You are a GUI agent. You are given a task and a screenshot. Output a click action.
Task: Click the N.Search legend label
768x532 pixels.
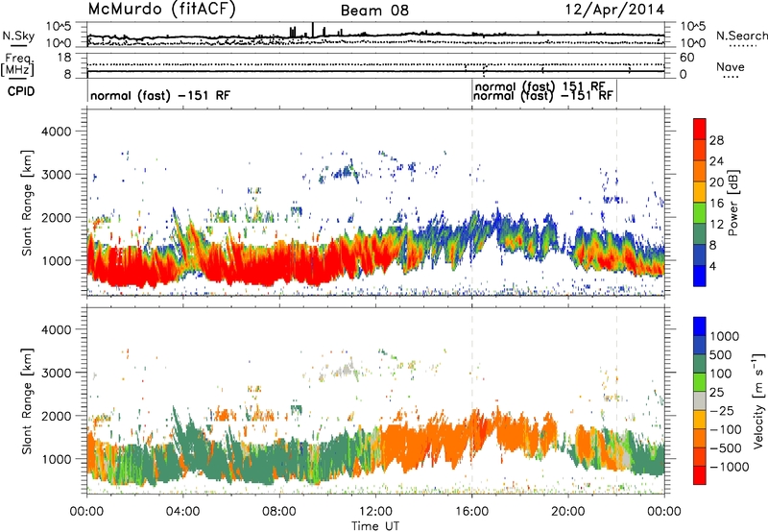pos(741,36)
